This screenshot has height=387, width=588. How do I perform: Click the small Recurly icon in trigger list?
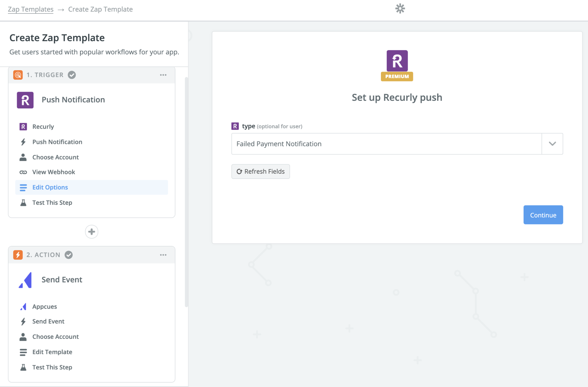23,127
